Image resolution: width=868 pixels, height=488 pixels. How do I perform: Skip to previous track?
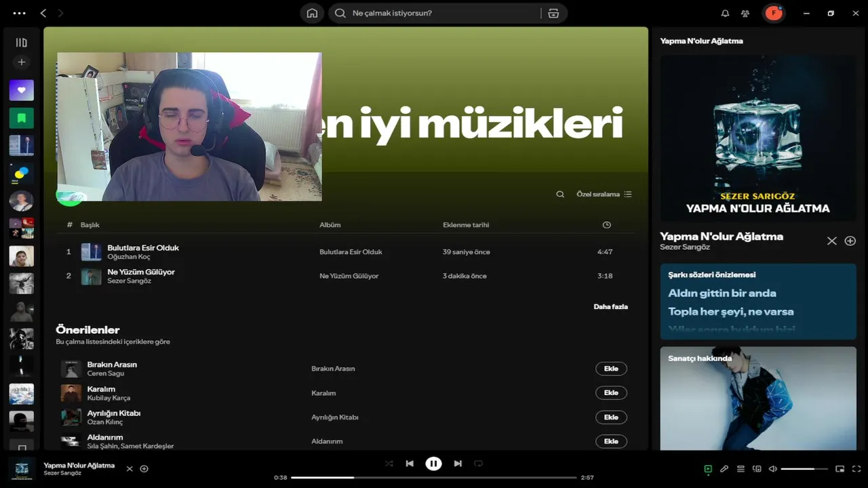410,464
